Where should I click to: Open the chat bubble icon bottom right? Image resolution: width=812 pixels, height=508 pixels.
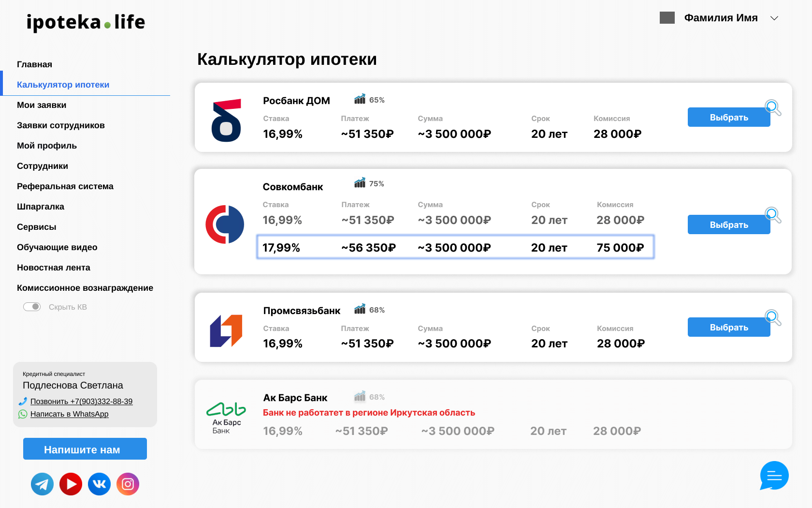tap(774, 476)
